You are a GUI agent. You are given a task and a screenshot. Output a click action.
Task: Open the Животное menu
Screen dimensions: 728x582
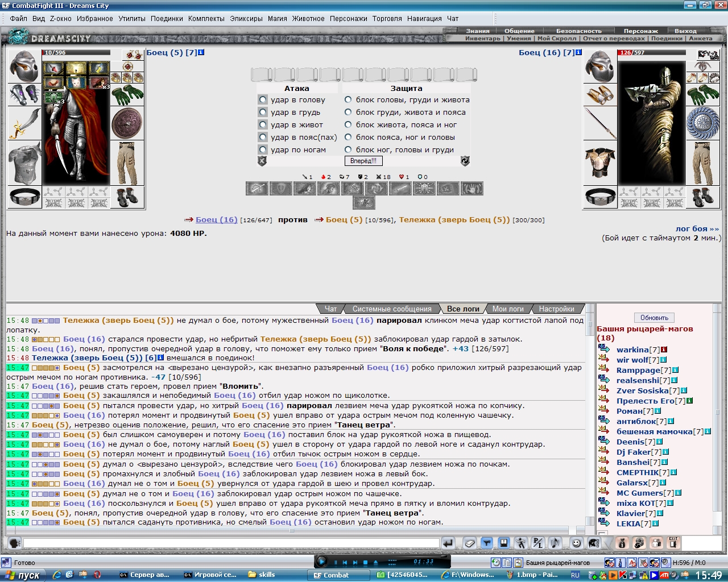(308, 18)
